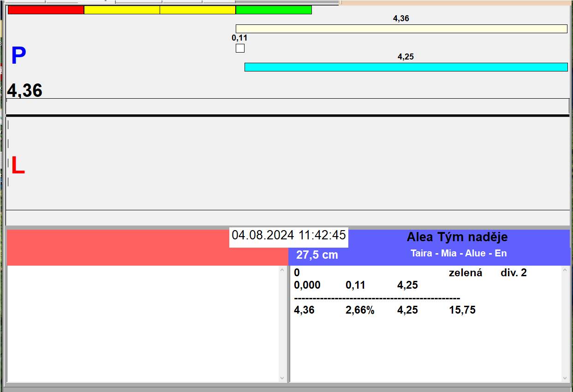Click the 4,36 value in the results summary row
The image size is (573, 392).
click(304, 310)
